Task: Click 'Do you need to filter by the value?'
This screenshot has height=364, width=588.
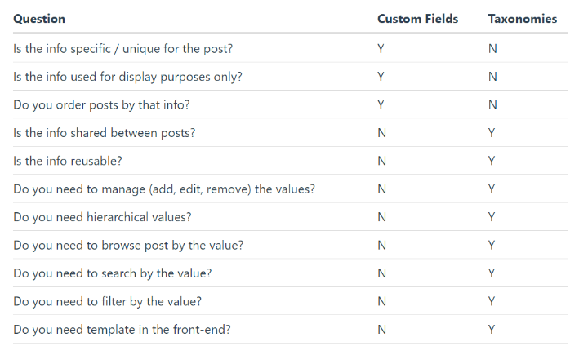Action: [107, 302]
